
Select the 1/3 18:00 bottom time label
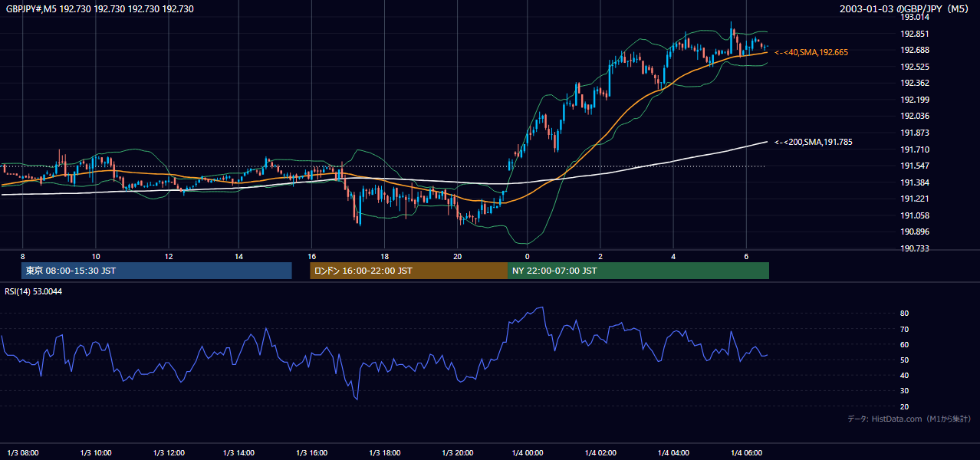coord(385,452)
